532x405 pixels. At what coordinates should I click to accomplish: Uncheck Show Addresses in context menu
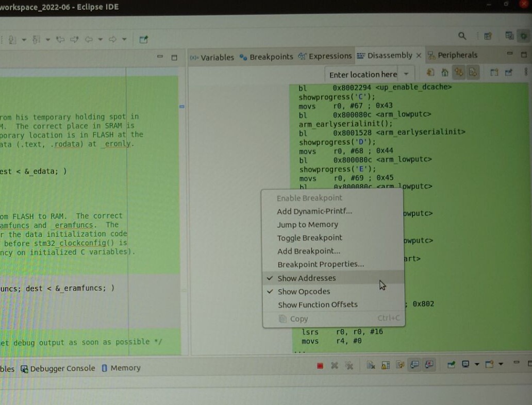(306, 278)
